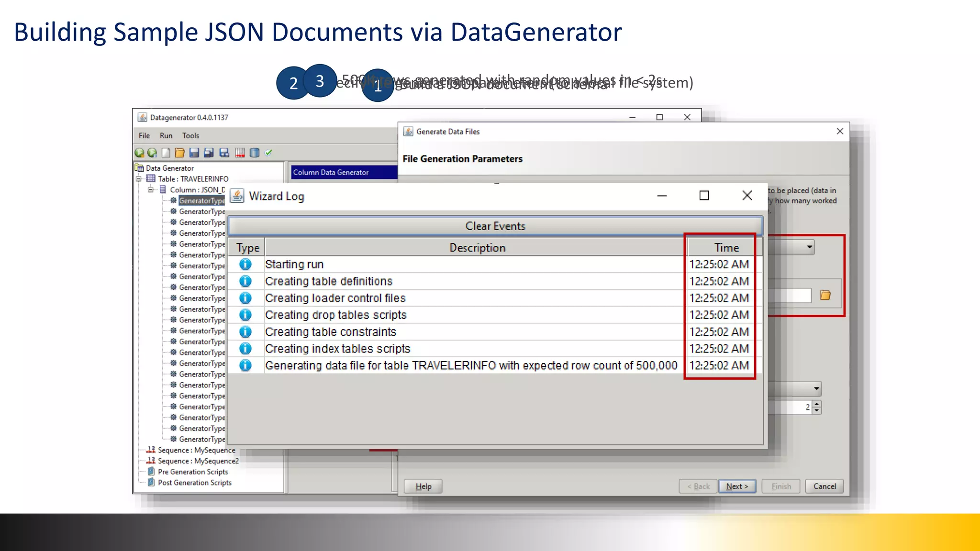Select the Data Generator root tree node

(x=169, y=168)
